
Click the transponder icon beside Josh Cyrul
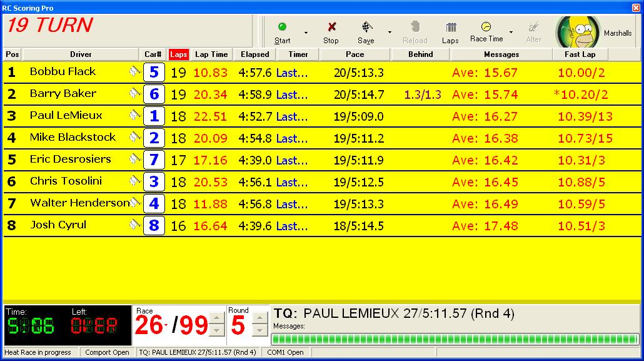[135, 225]
